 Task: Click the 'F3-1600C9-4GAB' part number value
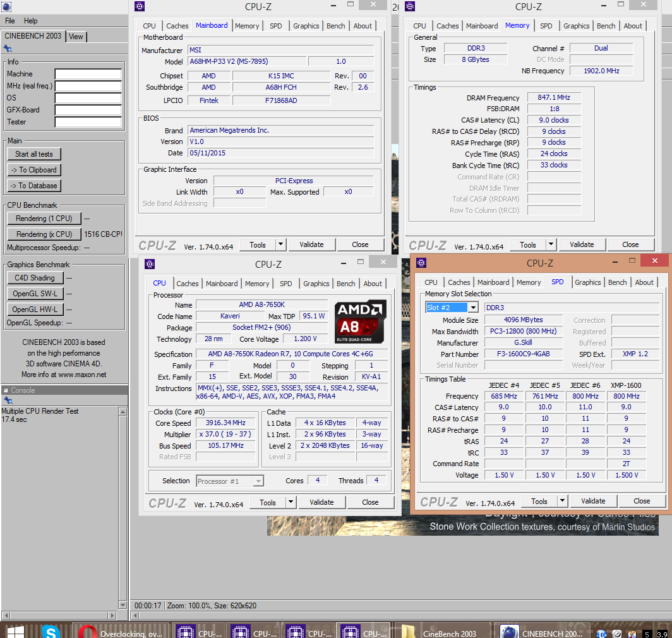524,354
